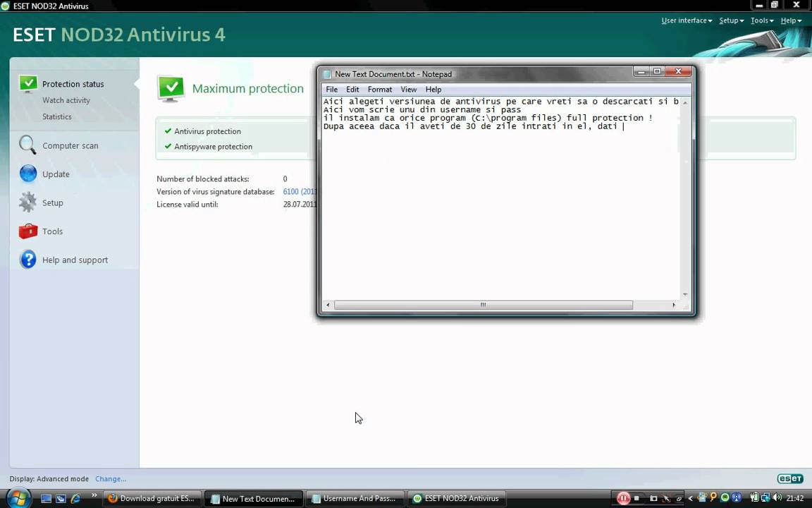Switch to ESET NOD32 Antivirus taskbar button
Screen dimensions: 812x508
click(456, 499)
